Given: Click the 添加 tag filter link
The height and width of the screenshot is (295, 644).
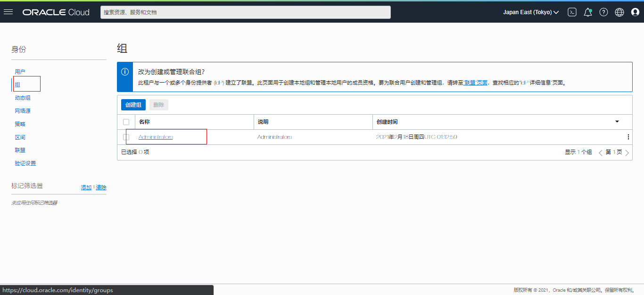Looking at the screenshot, I should pyautogui.click(x=86, y=187).
